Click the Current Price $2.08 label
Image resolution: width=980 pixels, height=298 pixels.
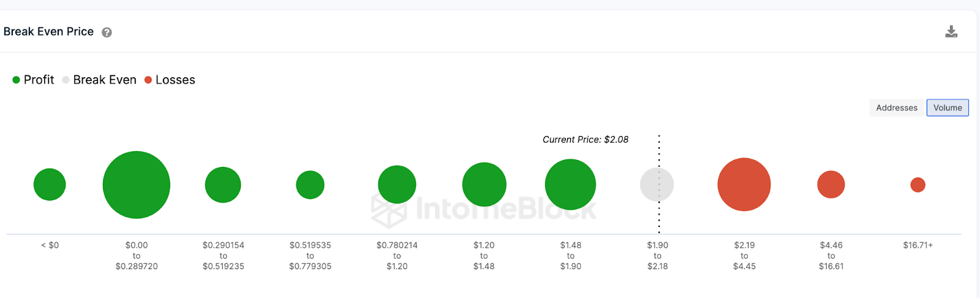pyautogui.click(x=586, y=140)
